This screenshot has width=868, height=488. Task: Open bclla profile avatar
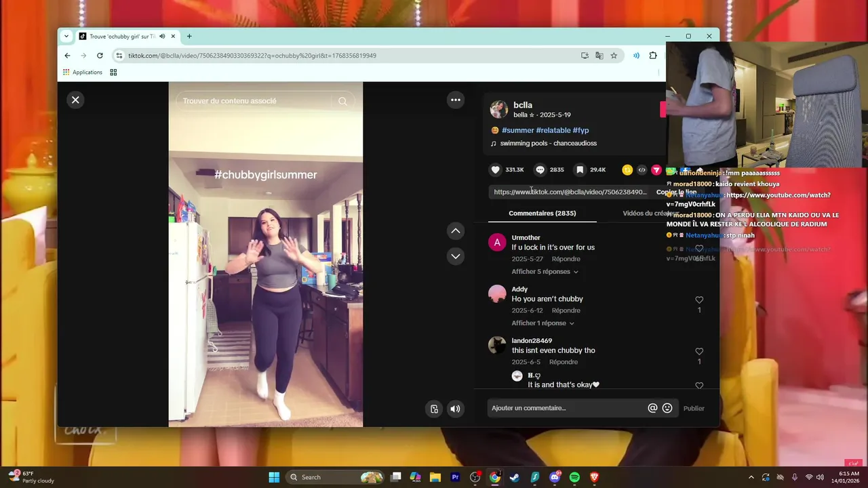[499, 109]
